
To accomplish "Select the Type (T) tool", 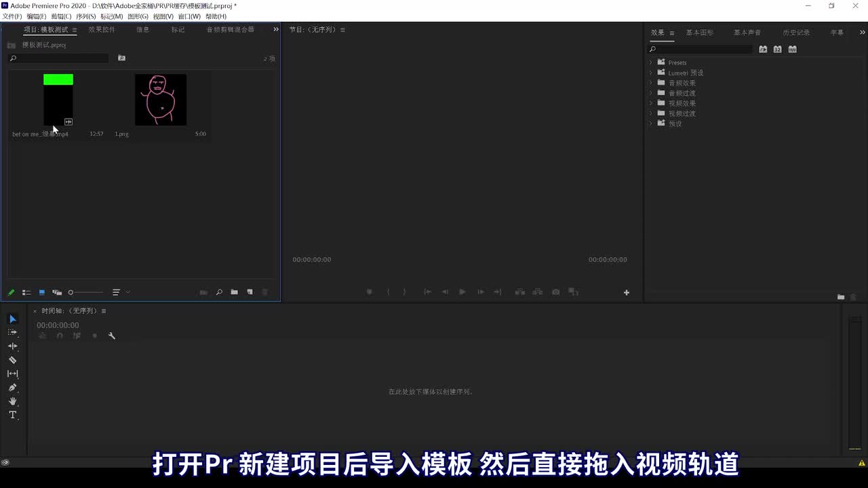I will (12, 415).
